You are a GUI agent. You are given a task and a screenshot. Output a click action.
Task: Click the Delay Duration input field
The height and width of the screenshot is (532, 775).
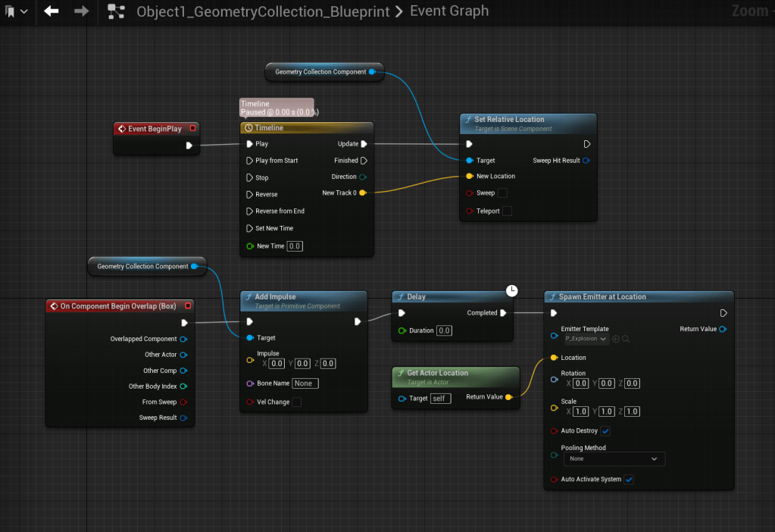point(444,330)
